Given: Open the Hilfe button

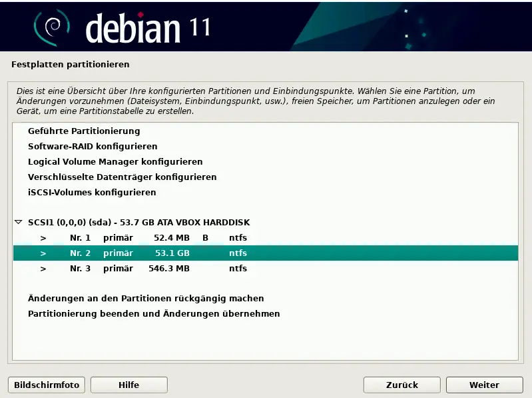Looking at the screenshot, I should coord(129,385).
